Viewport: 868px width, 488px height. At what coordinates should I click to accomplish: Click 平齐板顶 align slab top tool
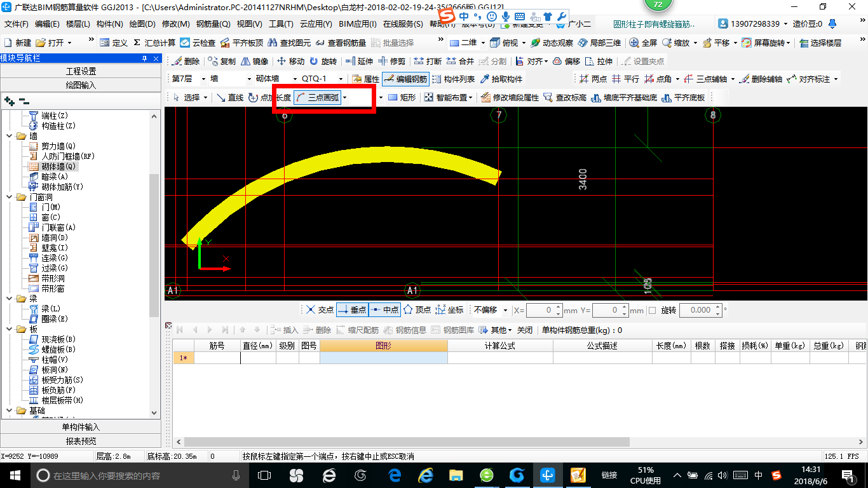click(x=241, y=43)
